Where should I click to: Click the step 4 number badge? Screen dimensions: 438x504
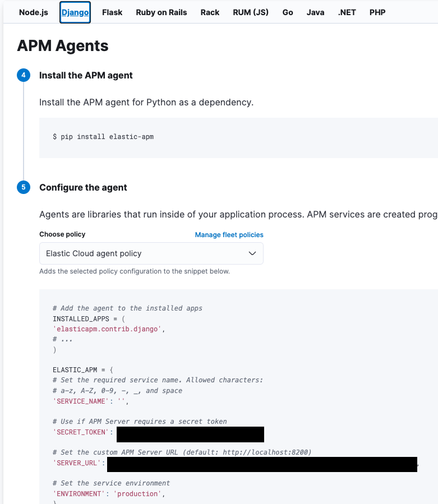point(24,75)
